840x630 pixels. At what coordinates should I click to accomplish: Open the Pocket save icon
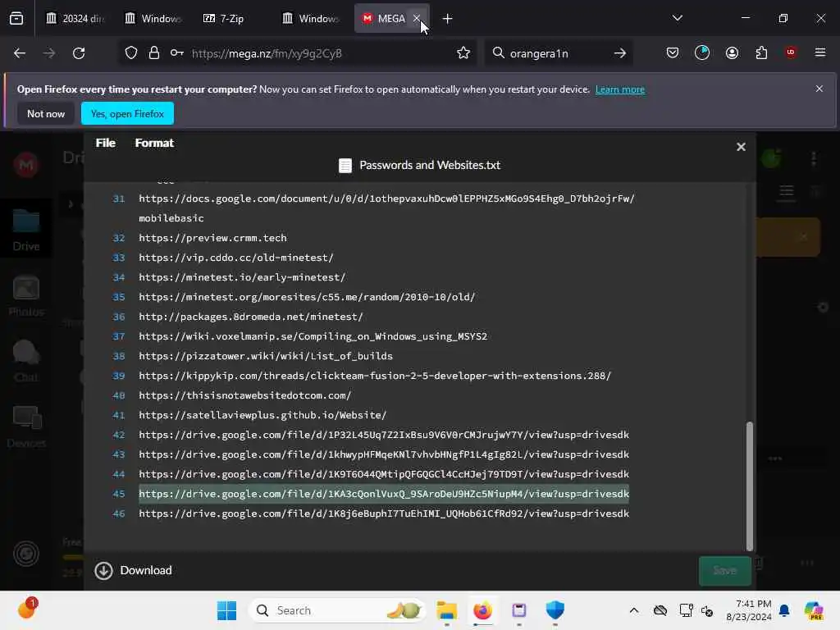pos(673,53)
